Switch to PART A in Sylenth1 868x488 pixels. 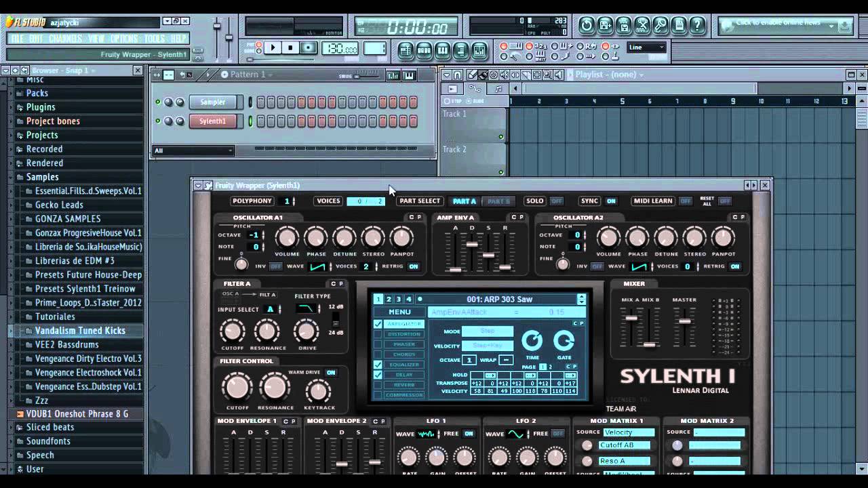pyautogui.click(x=465, y=201)
